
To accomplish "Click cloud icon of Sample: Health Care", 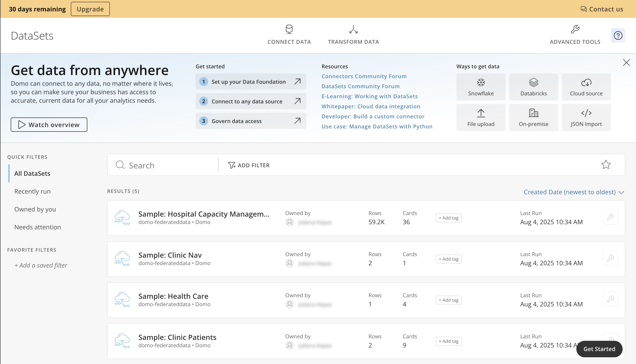I will (x=122, y=300).
